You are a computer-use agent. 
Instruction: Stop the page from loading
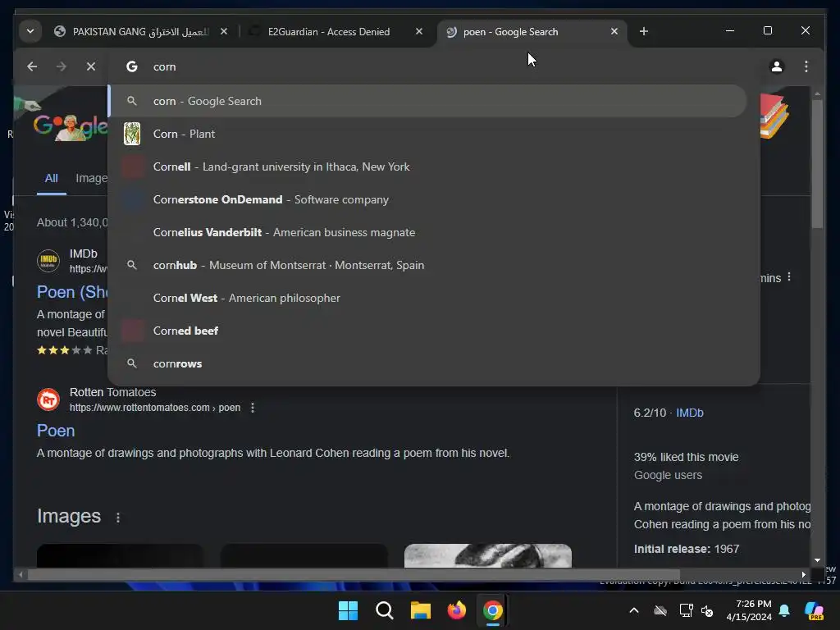point(91,66)
